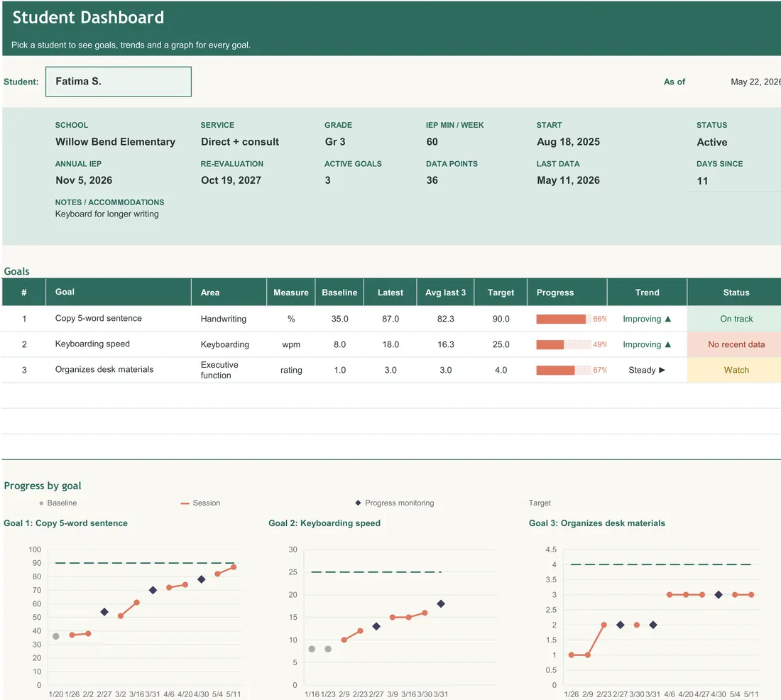This screenshot has height=700, width=781.
Task: Click the Baseline column header
Action: (x=339, y=292)
